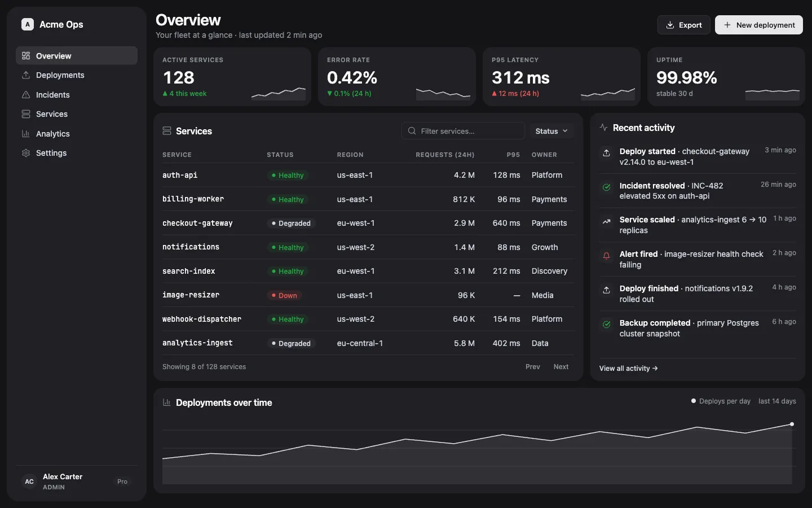Click the Acme Ops logo badge

click(x=28, y=24)
